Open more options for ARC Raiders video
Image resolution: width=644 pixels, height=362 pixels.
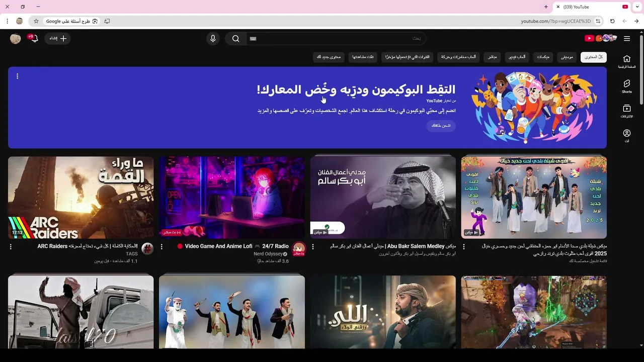tap(11, 247)
